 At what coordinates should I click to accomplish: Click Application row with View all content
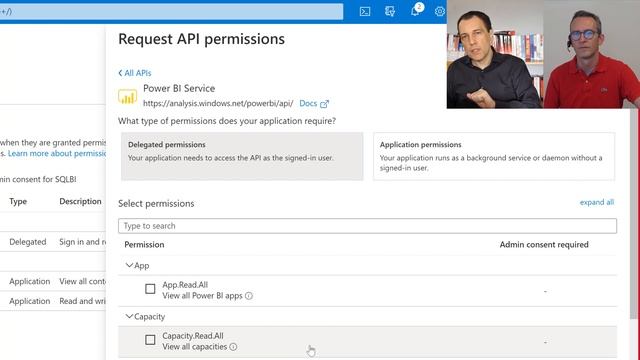(53, 281)
